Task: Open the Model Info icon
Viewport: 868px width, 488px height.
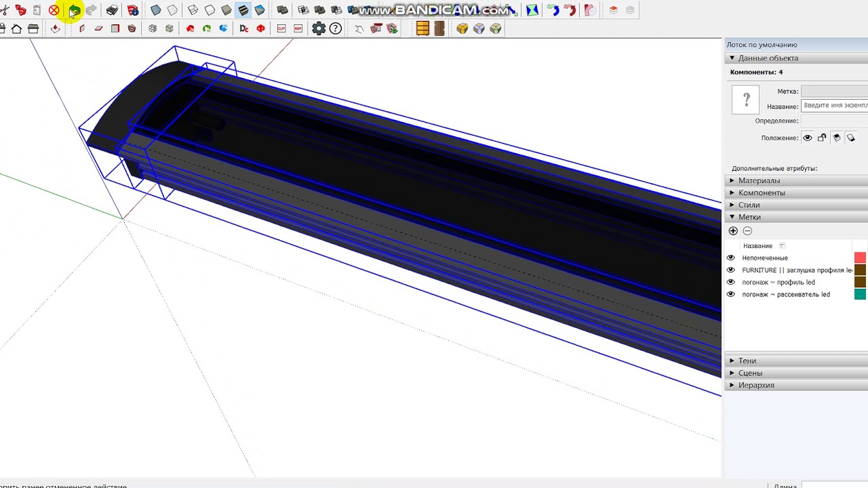Action: click(133, 10)
